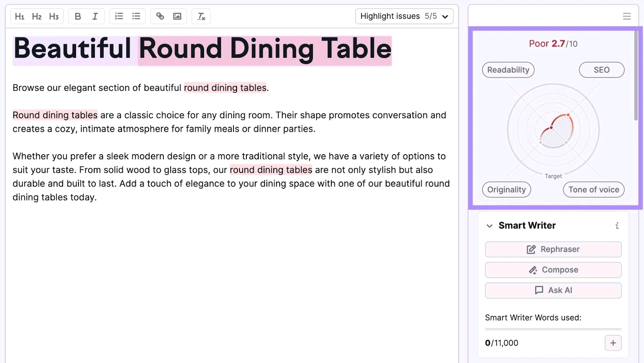
Task: Collapse the Smart Writer section
Action: tap(489, 226)
